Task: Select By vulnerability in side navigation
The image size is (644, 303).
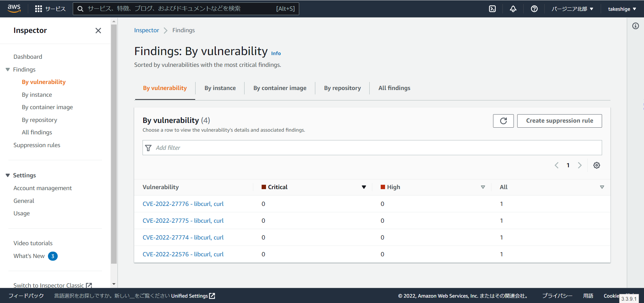Action: 44,82
